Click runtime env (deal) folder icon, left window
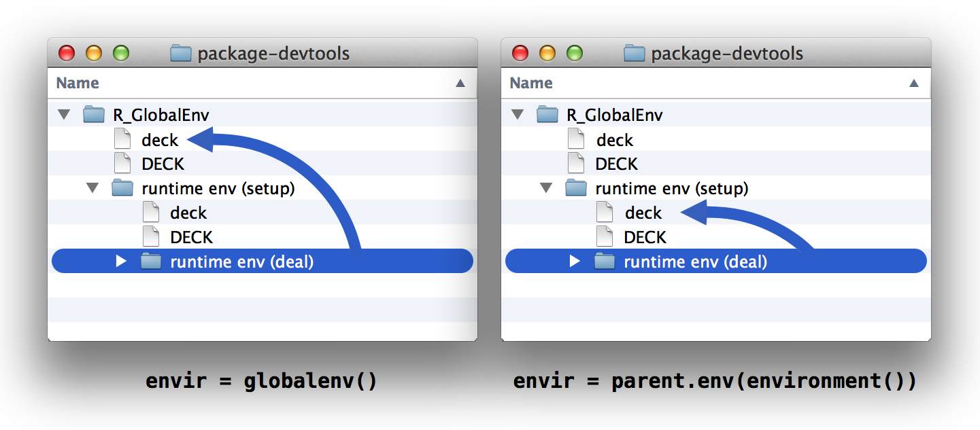Screen dimensions: 980x430 tap(151, 261)
